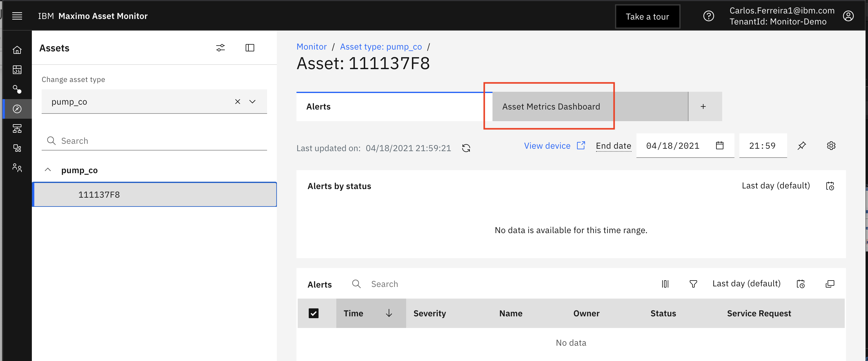Viewport: 868px width, 361px height.
Task: Open the connect devices icon in sidebar
Action: coord(17,89)
